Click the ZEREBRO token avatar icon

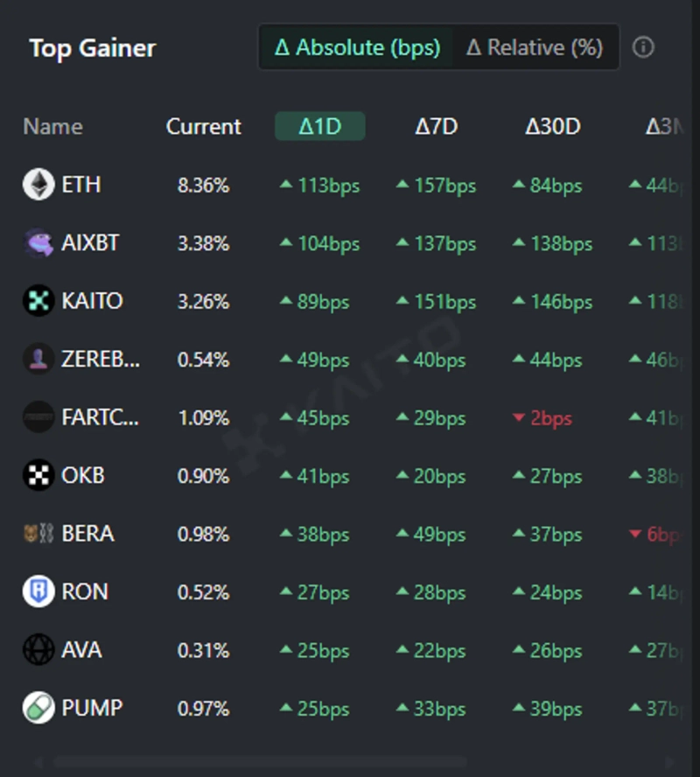(38, 359)
